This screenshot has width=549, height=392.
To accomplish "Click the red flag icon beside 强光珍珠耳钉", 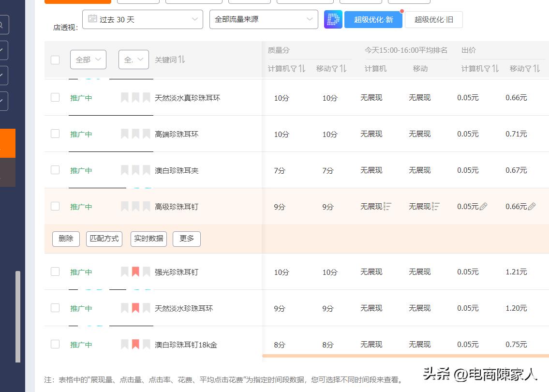I will 134,272.
